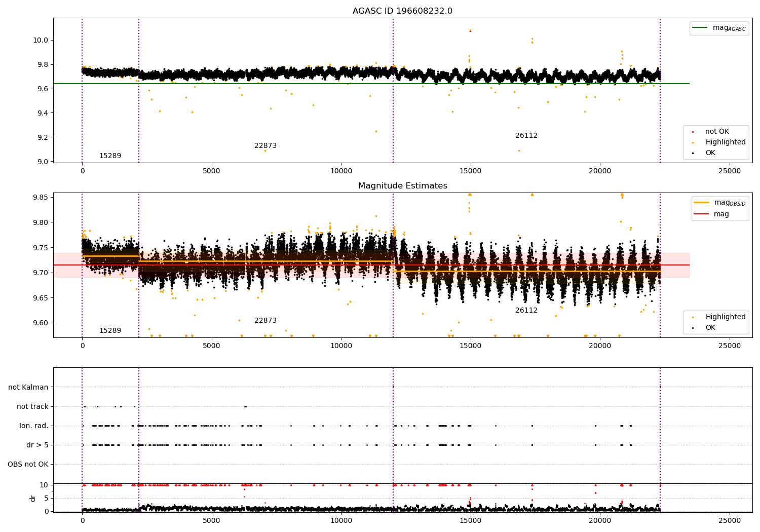Click obsid annotation 22873 in the top plot
The width and height of the screenshot is (760, 532).
pos(265,146)
